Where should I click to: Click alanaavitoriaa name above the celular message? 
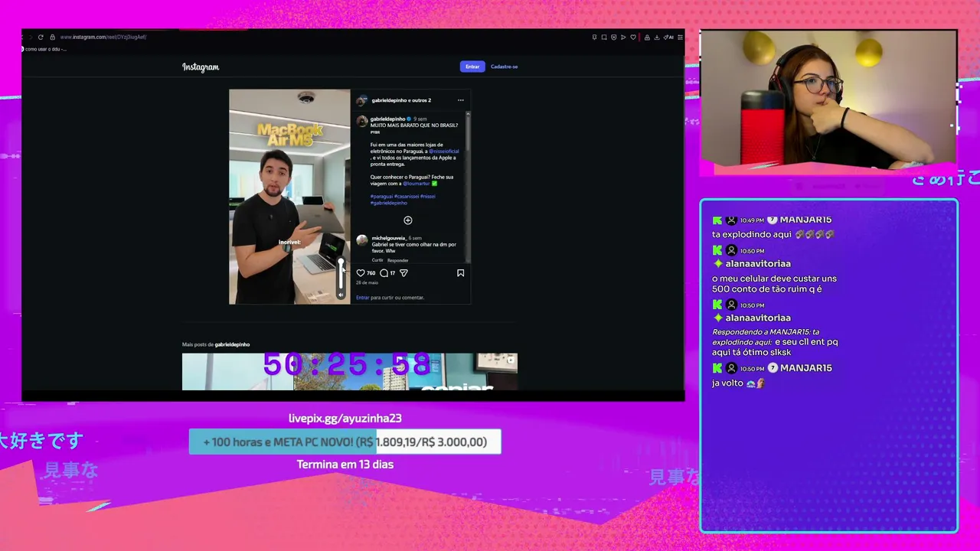point(758,264)
